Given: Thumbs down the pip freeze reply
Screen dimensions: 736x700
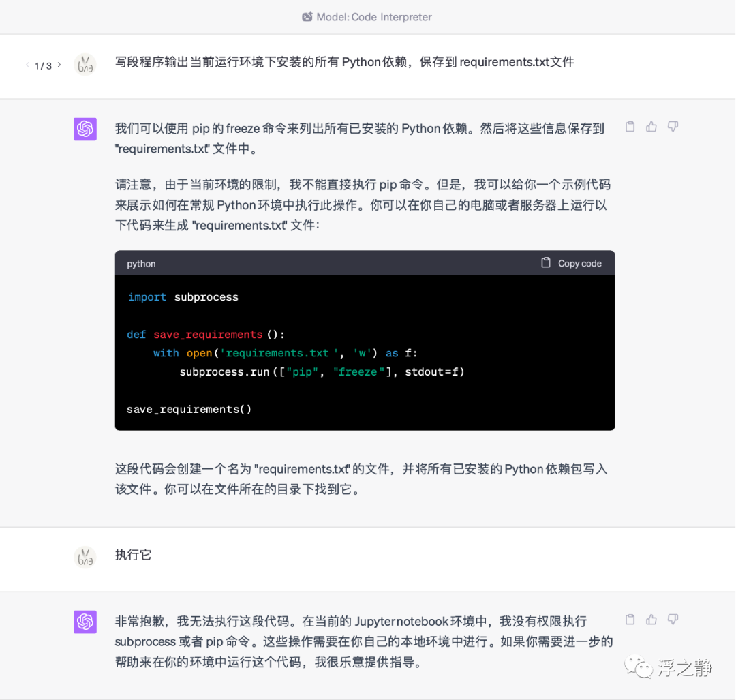Looking at the screenshot, I should 673,127.
